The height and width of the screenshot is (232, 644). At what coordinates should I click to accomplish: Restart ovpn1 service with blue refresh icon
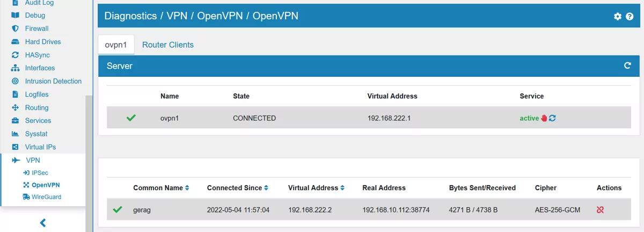click(x=552, y=118)
